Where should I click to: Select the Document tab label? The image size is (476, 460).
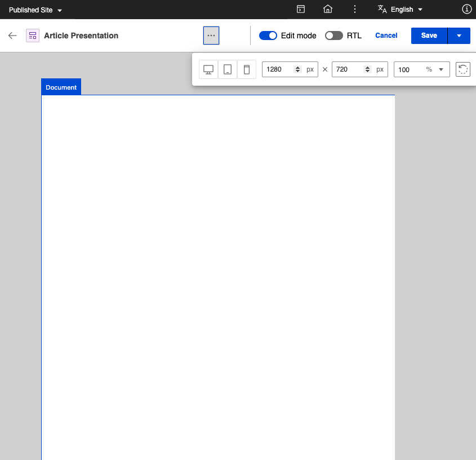tap(61, 87)
